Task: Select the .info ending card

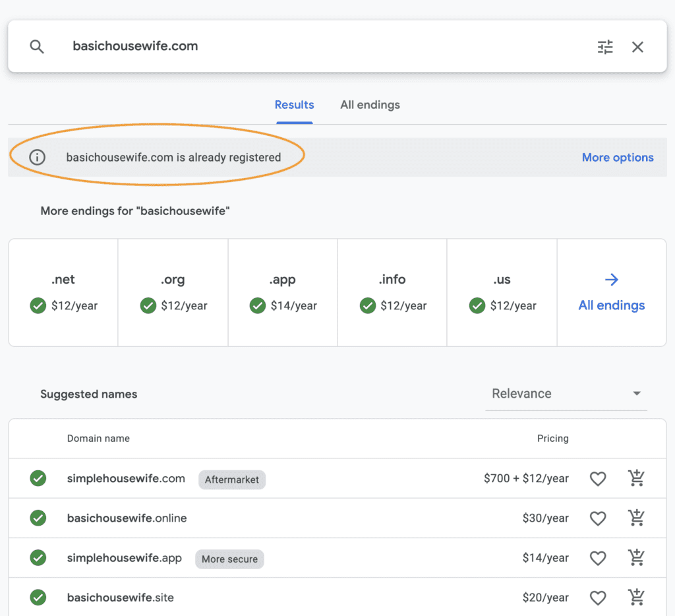Action: click(392, 292)
